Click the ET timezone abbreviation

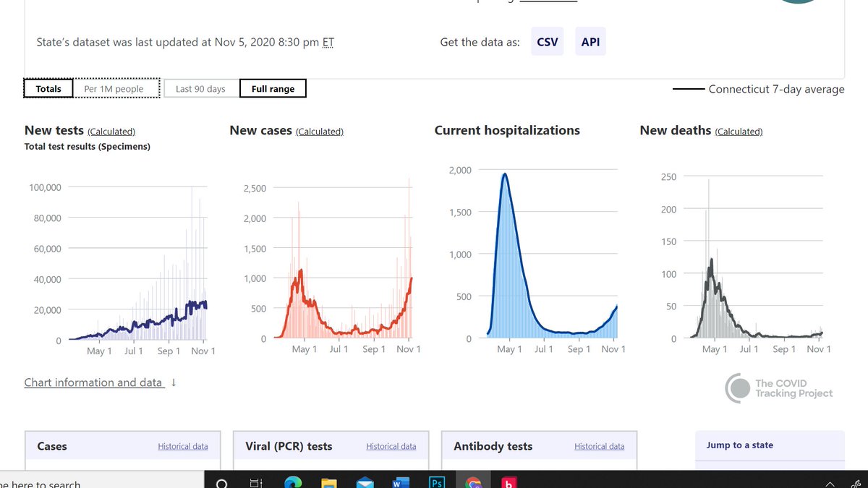328,43
